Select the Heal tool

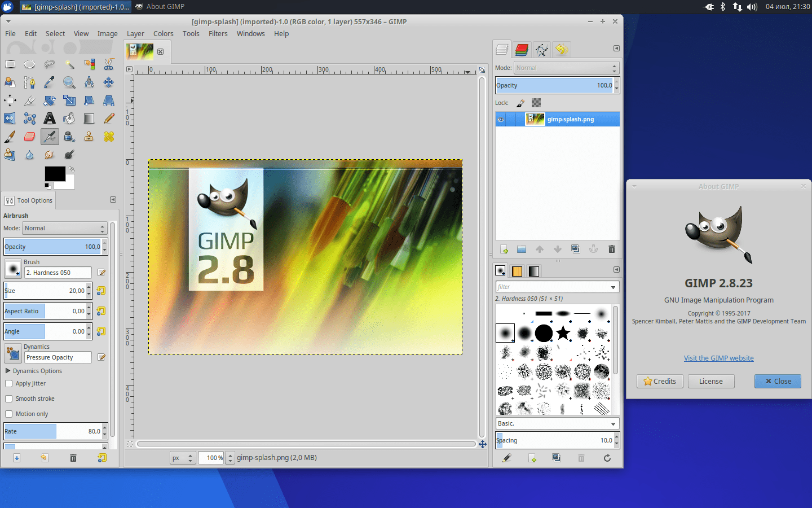109,137
